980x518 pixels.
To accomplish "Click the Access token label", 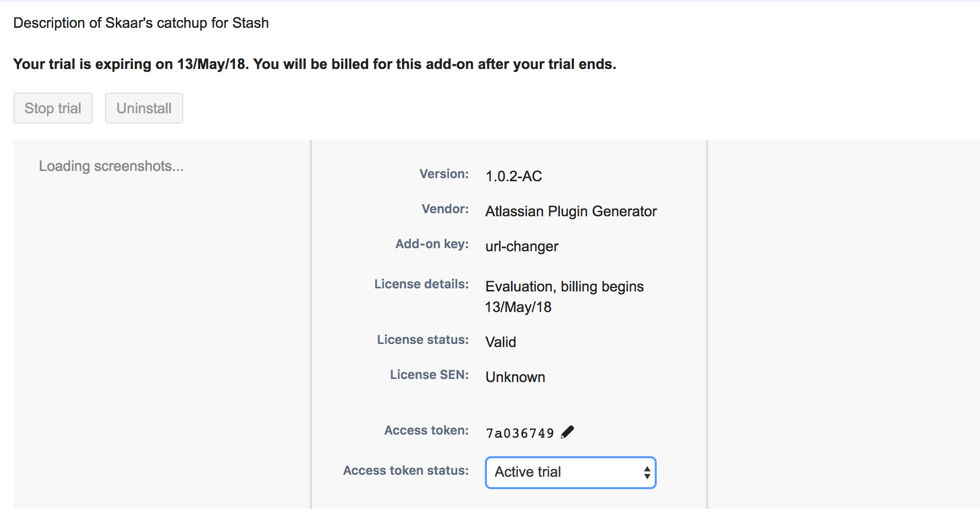I will click(x=426, y=430).
